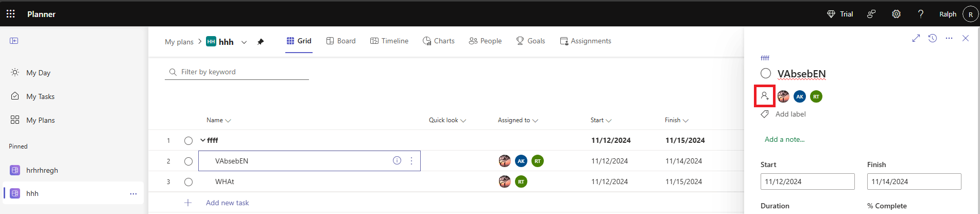Collapse the left navigation pane
This screenshot has width=980, height=214.
point(14,41)
